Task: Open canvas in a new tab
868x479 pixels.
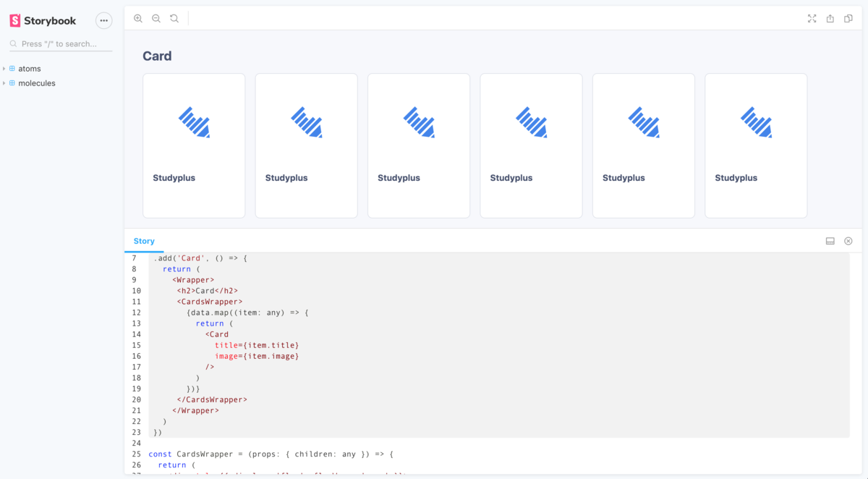Action: pyautogui.click(x=830, y=19)
